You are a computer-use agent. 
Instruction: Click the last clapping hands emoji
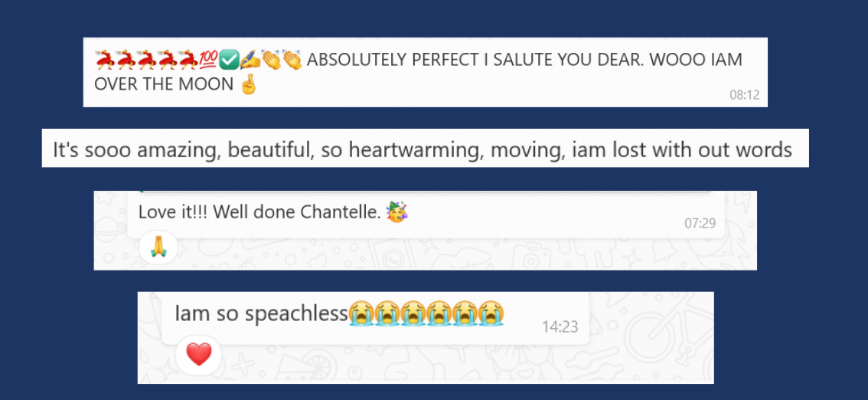(x=292, y=60)
